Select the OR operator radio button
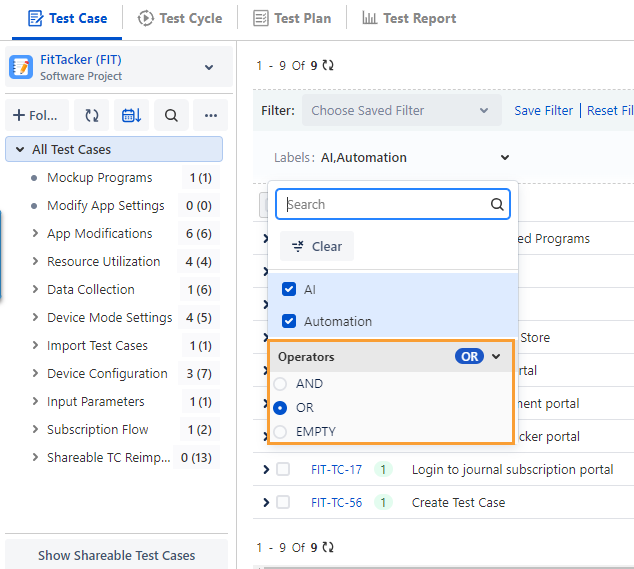The width and height of the screenshot is (634, 569). click(x=280, y=408)
